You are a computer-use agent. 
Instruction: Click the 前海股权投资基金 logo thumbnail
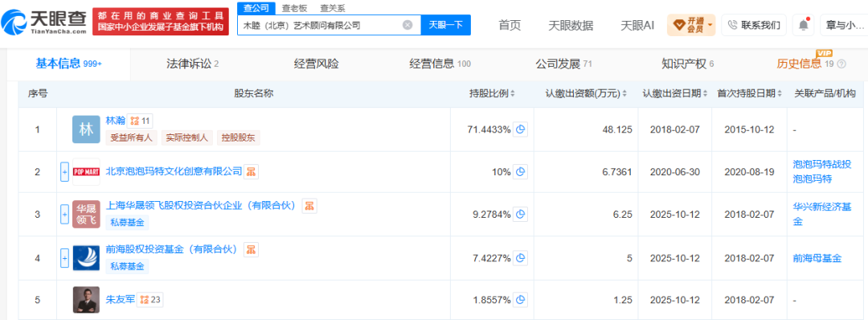(86, 257)
